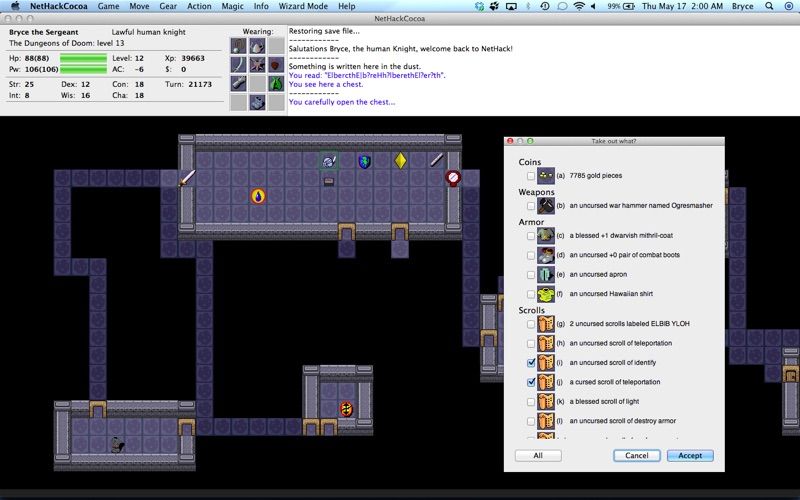This screenshot has width=800, height=500.
Task: Click the red shield slot in the Wearing panel
Action: coord(276,65)
